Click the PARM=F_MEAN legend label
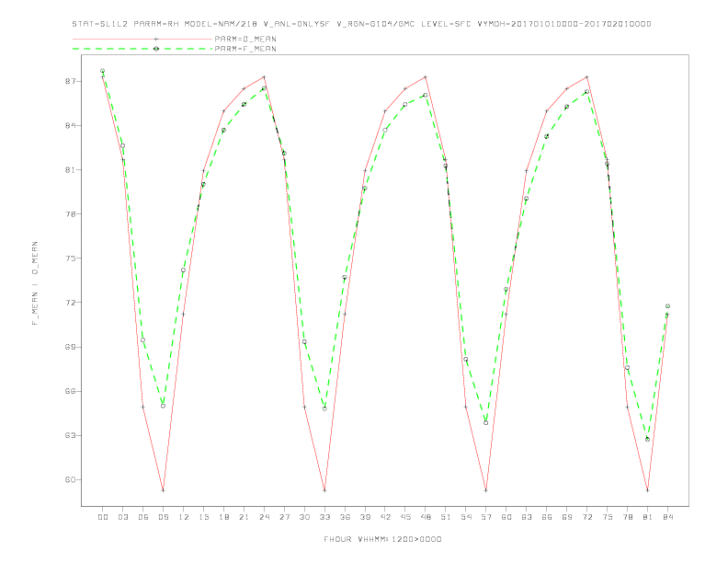 [x=245, y=49]
